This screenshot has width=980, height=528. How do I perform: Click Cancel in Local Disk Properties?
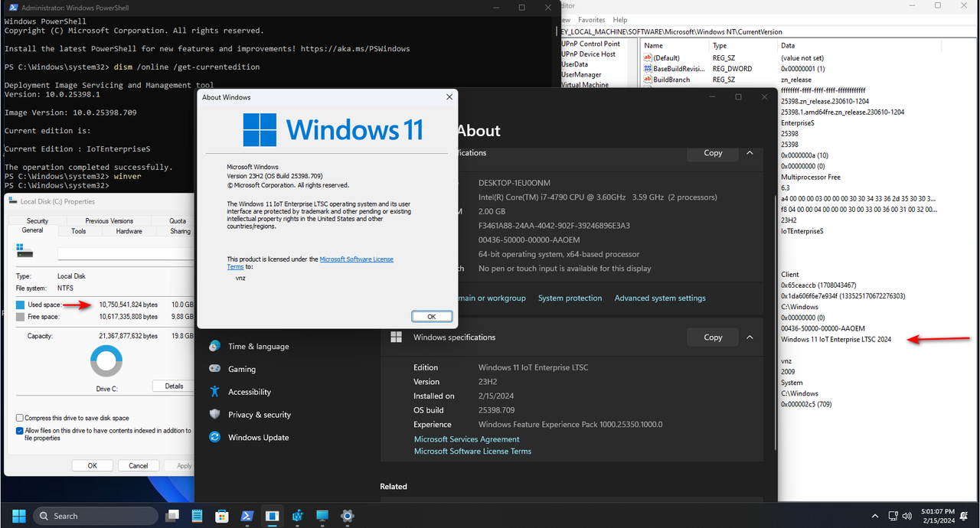click(x=139, y=465)
